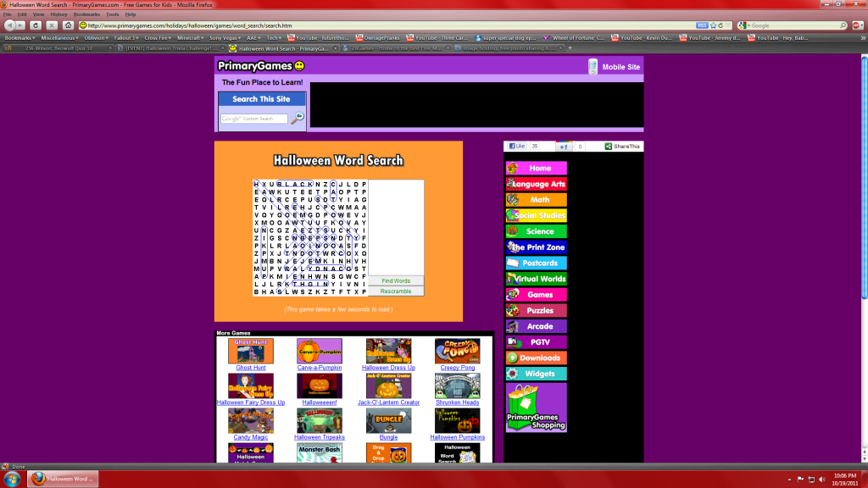Click the Facebook Like button
This screenshot has height=488, width=868.
(517, 147)
